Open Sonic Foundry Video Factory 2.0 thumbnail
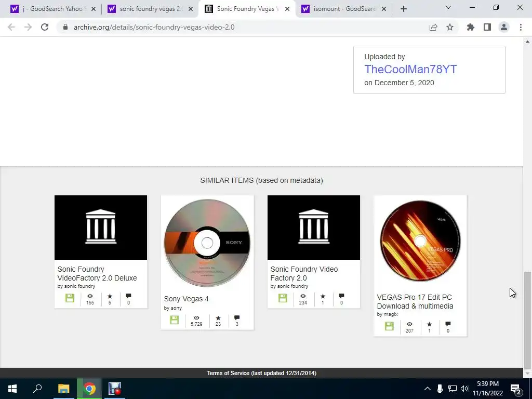This screenshot has height=399, width=532. (x=313, y=228)
